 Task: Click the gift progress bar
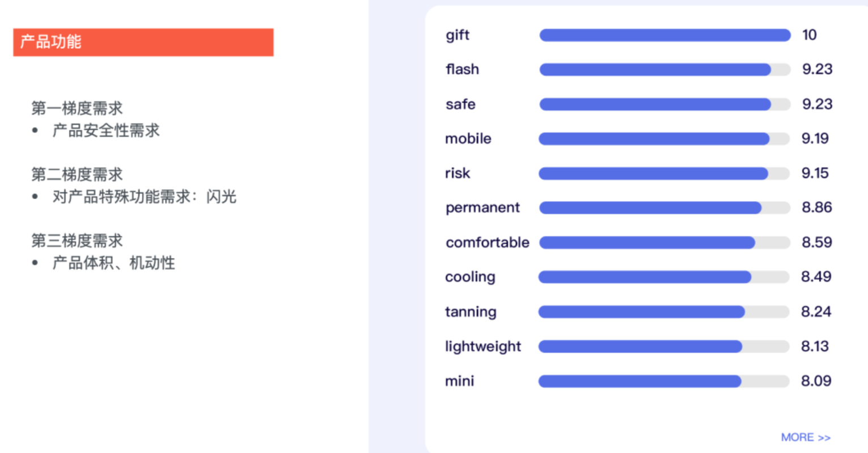(x=665, y=35)
